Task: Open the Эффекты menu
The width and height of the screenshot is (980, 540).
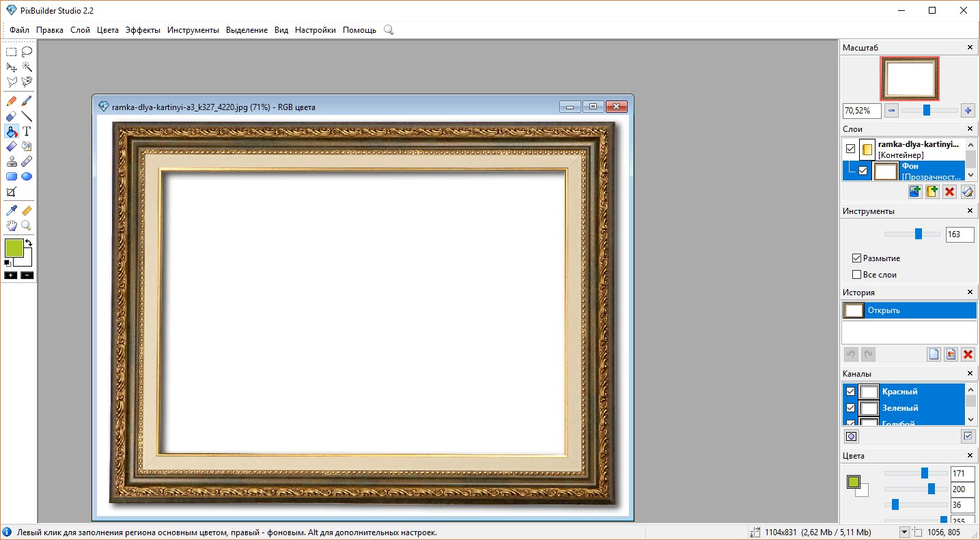Action: click(x=143, y=30)
